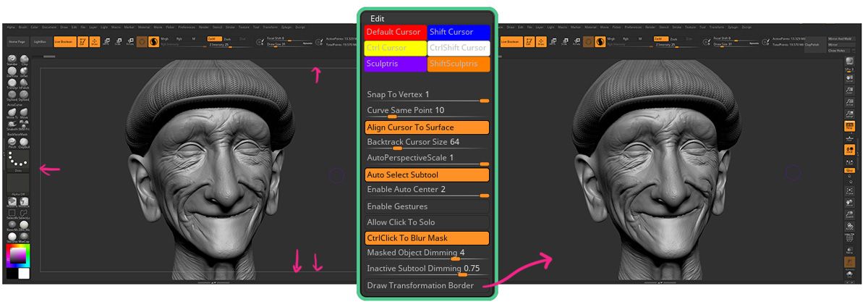Toggle Align Cursor To Surface
This screenshot has height=307, width=868.
[427, 127]
